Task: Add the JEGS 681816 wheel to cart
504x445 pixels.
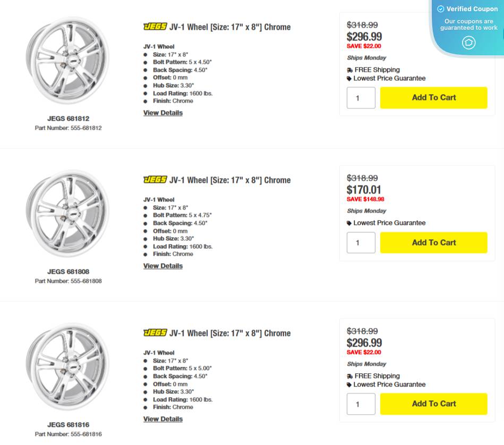Action: click(433, 404)
